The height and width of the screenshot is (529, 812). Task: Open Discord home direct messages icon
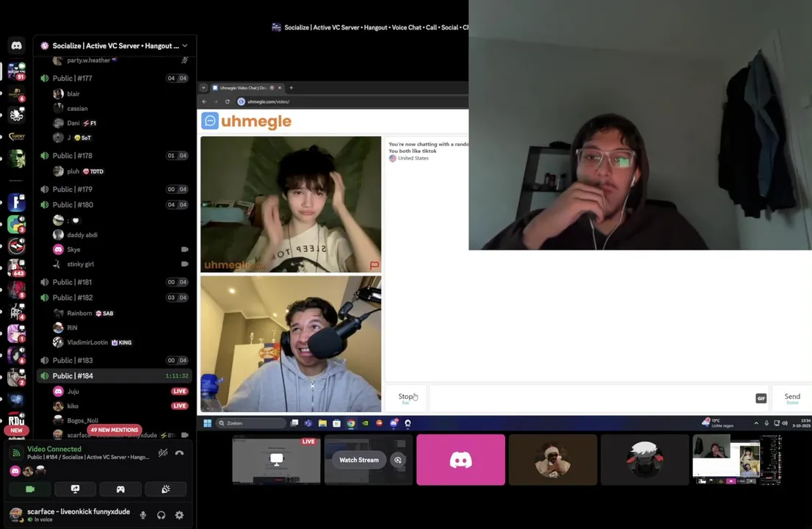click(x=17, y=46)
